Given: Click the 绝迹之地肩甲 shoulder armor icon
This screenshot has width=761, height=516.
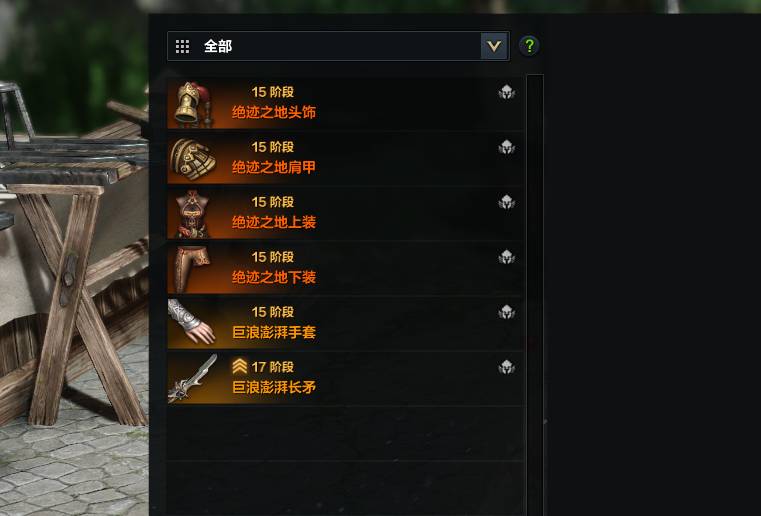Looking at the screenshot, I should tap(193, 159).
